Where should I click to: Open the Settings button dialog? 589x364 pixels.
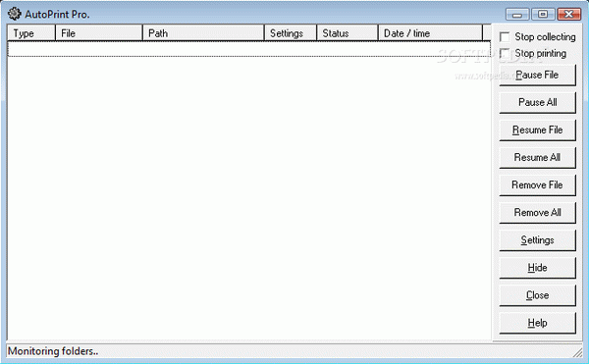pos(537,240)
